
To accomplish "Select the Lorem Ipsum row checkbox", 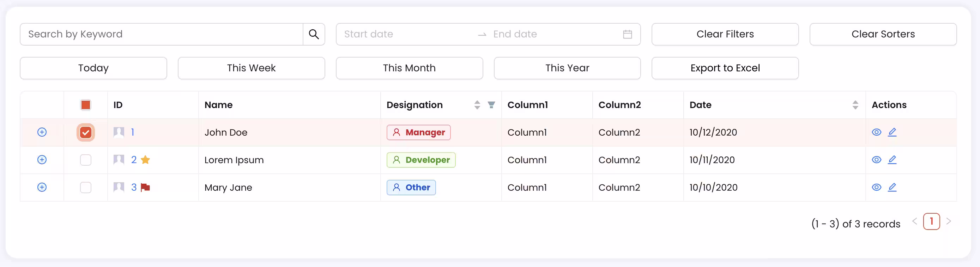I will point(86,160).
